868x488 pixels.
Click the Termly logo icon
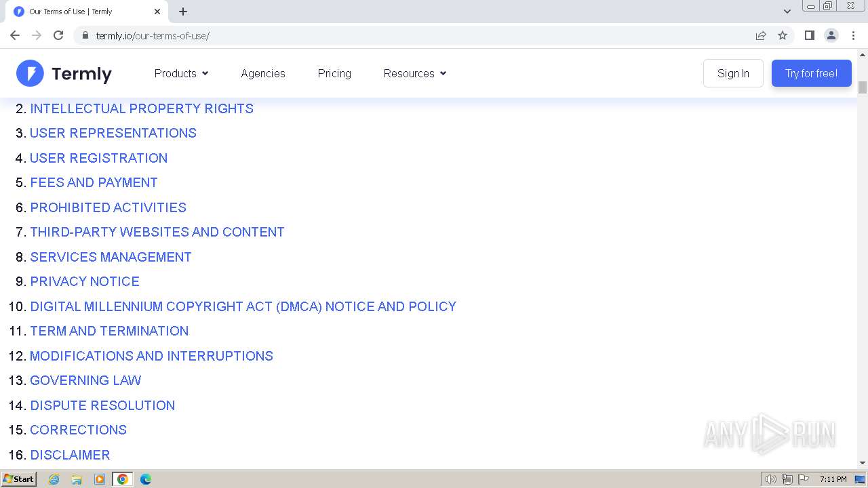(30, 73)
